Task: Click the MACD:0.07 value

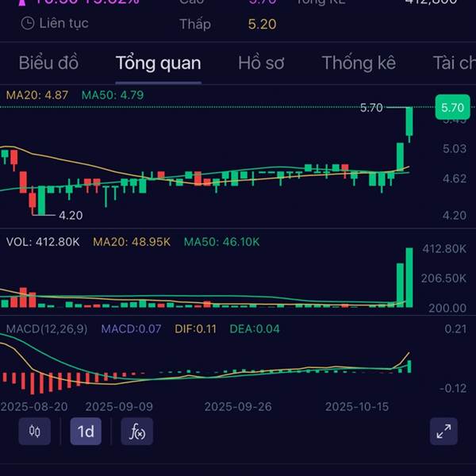Action: 131,329
